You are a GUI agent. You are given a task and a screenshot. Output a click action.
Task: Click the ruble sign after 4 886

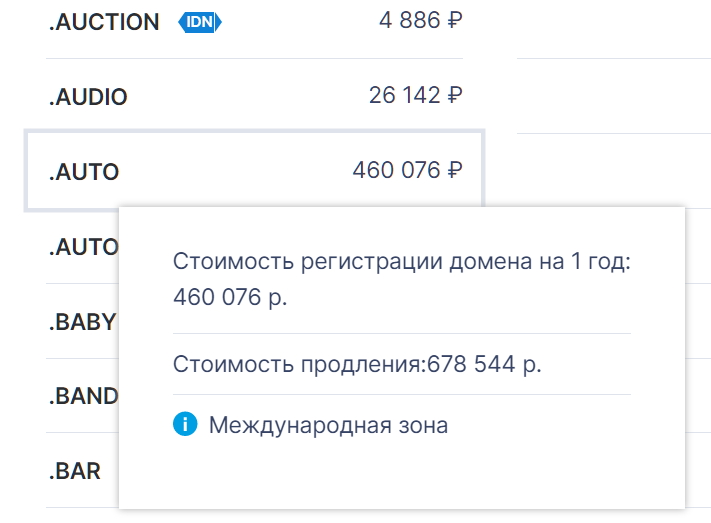pos(455,20)
